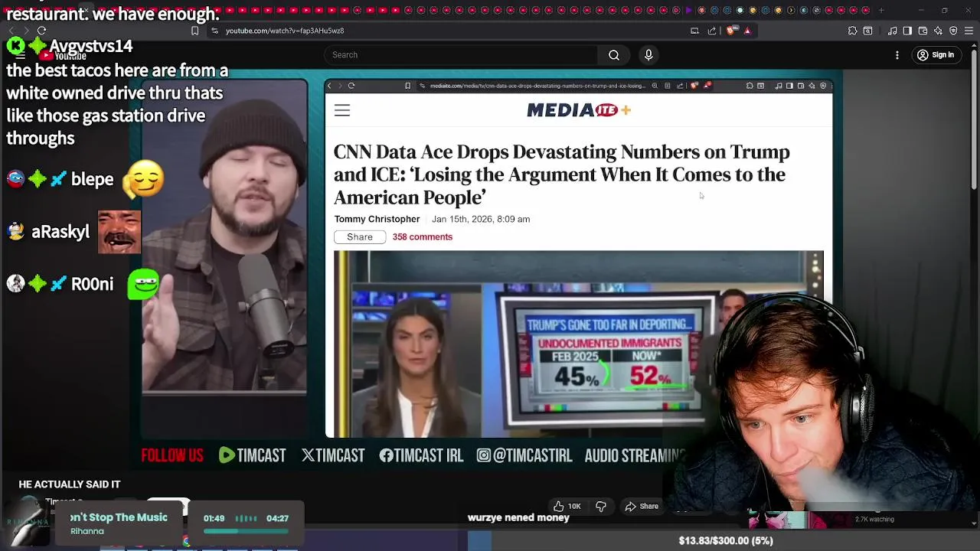The width and height of the screenshot is (980, 551).
Task: Bookmark icon in the Mediaite browser window
Action: [x=408, y=86]
